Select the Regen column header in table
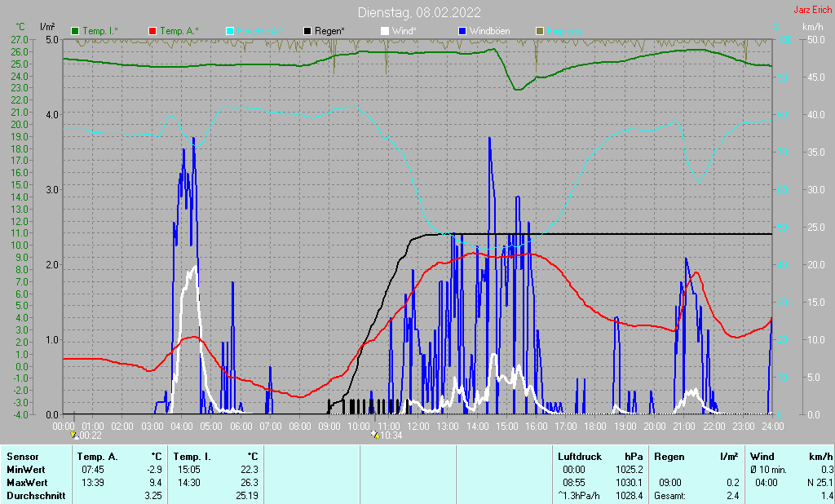835x504 pixels. [669, 457]
